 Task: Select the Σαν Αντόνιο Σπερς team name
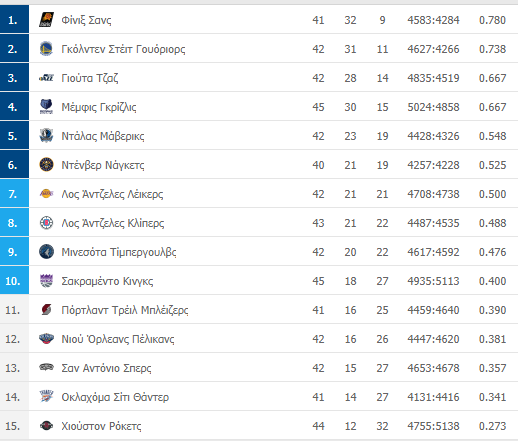[106, 368]
